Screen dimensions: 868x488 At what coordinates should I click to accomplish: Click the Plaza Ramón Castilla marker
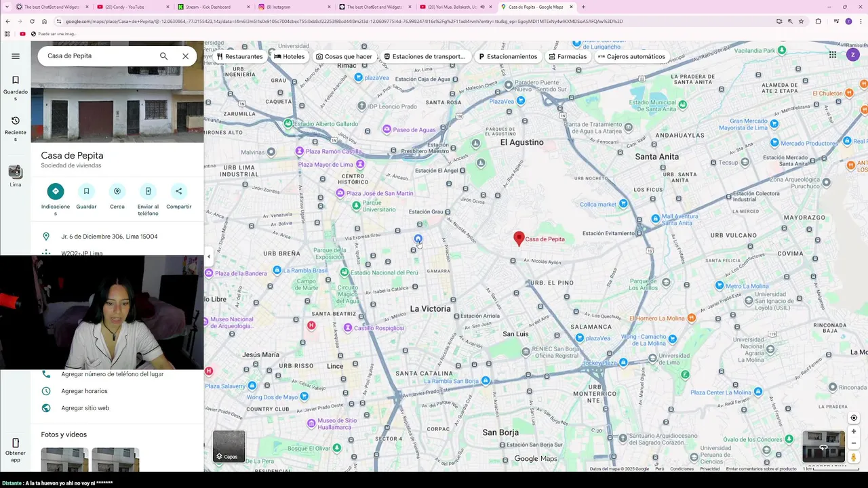coord(300,151)
